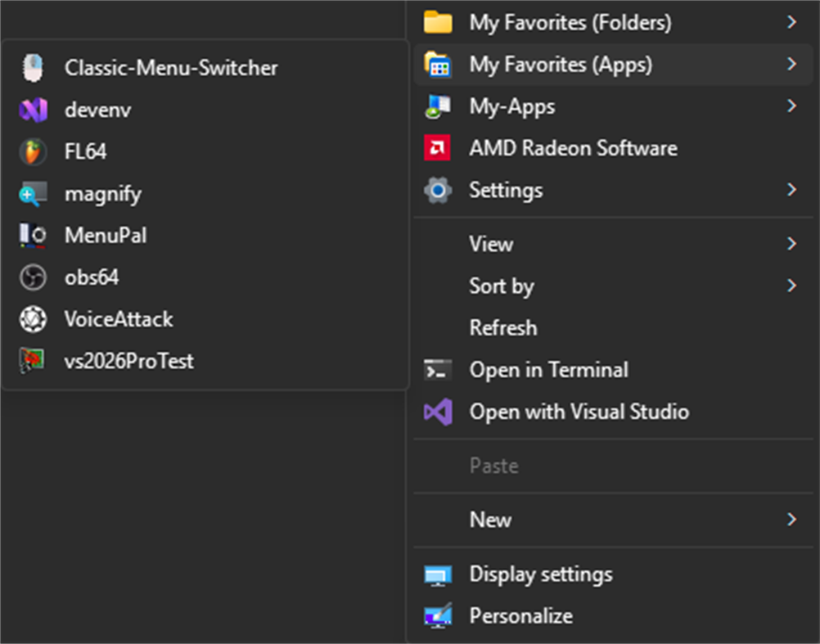
Task: Click the obs64 OBS icon
Action: tap(33, 277)
